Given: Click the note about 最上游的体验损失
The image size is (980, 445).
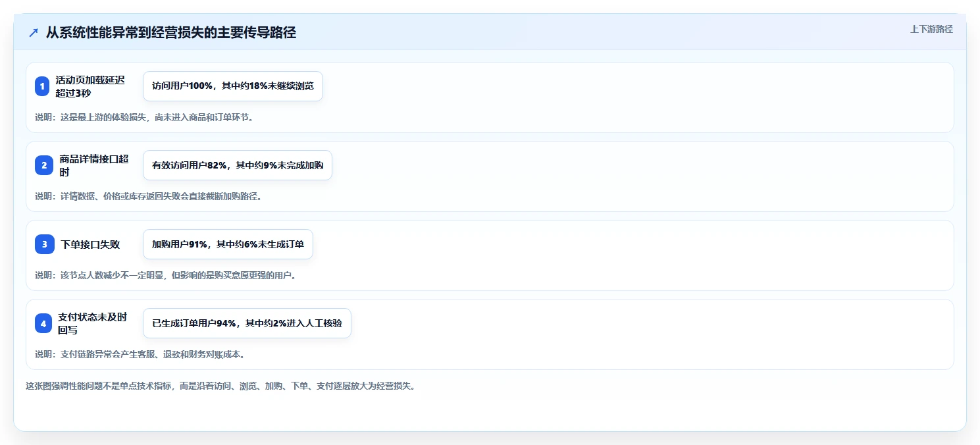Looking at the screenshot, I should pyautogui.click(x=144, y=117).
